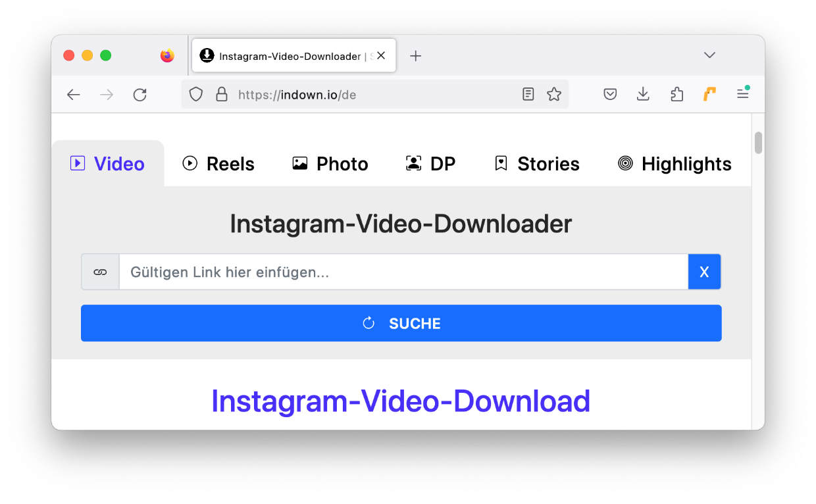Click the 'Instagram-Video-Downloader' heading

(x=401, y=224)
